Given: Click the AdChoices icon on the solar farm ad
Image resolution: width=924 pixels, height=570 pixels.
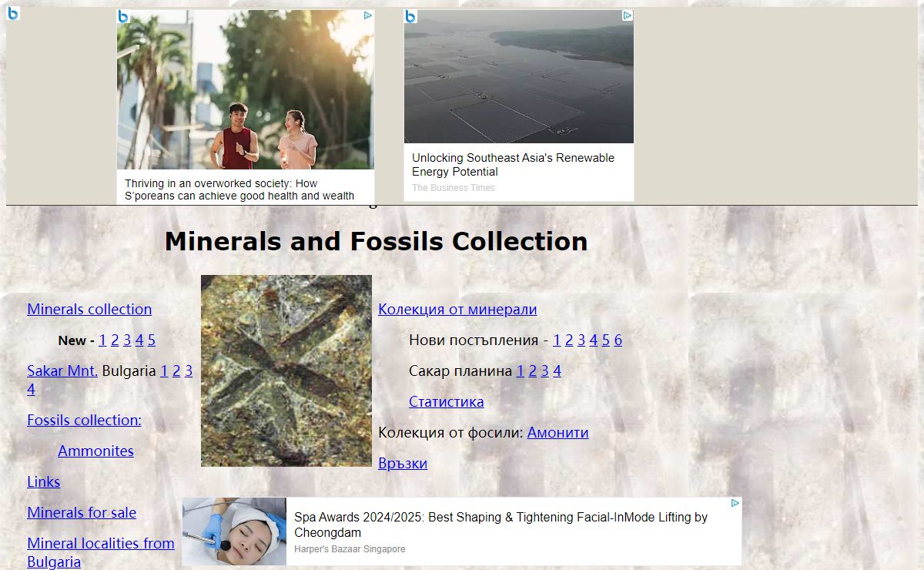Looking at the screenshot, I should point(628,15).
